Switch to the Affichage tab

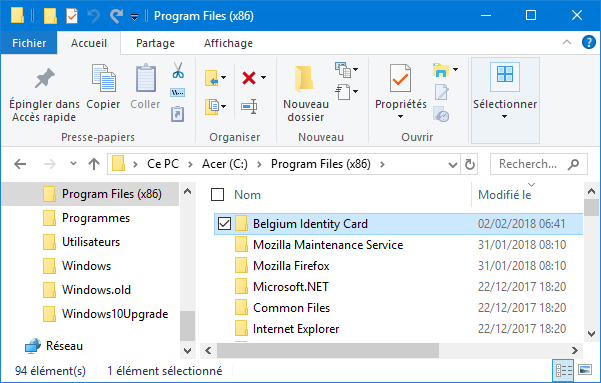(x=228, y=43)
